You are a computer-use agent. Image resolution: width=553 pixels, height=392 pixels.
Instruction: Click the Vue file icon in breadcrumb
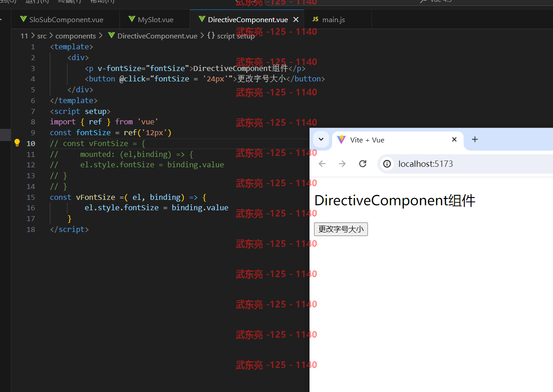[111, 36]
